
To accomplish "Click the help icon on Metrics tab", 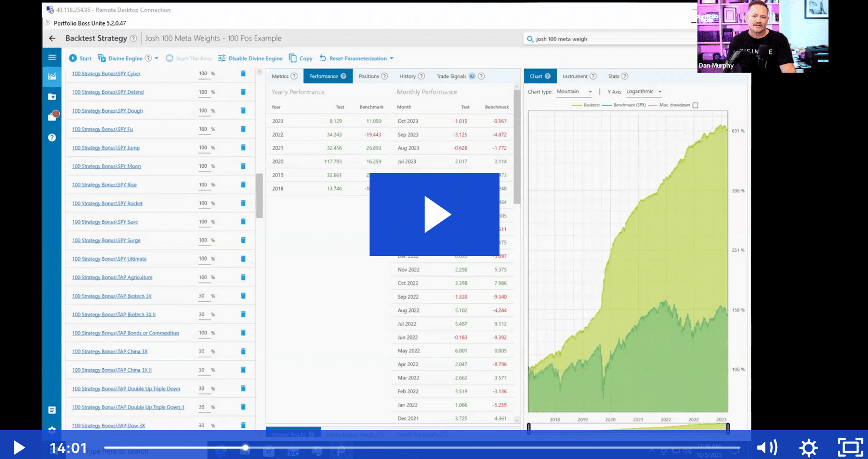I will pos(294,76).
